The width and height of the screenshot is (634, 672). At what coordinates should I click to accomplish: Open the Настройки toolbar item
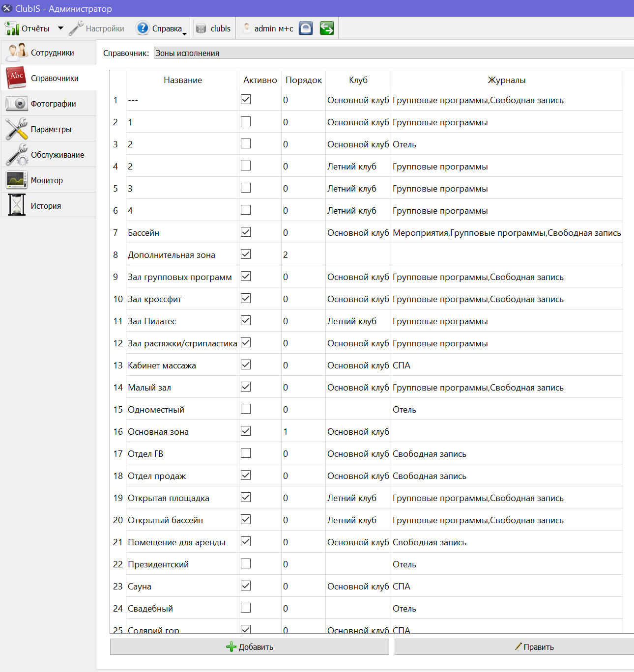point(96,28)
